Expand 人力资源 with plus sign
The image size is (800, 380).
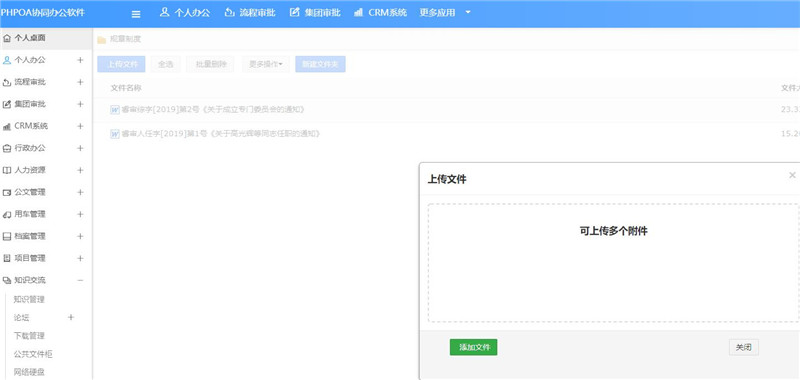(80, 170)
